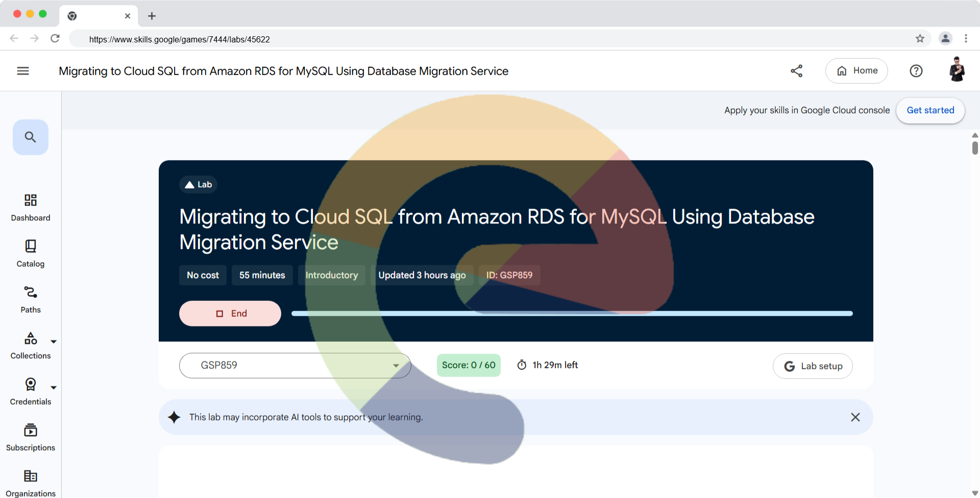Open Chrome three-dot menu
The height and width of the screenshot is (498, 980).
(966, 38)
